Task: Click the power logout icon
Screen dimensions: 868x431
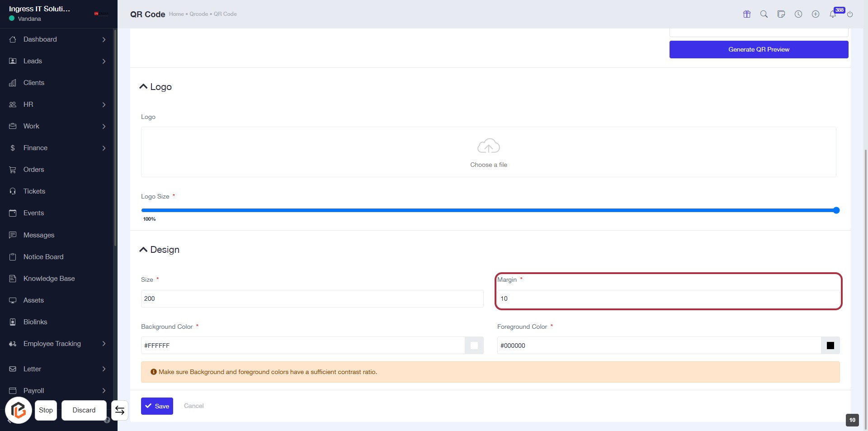Action: coord(850,14)
